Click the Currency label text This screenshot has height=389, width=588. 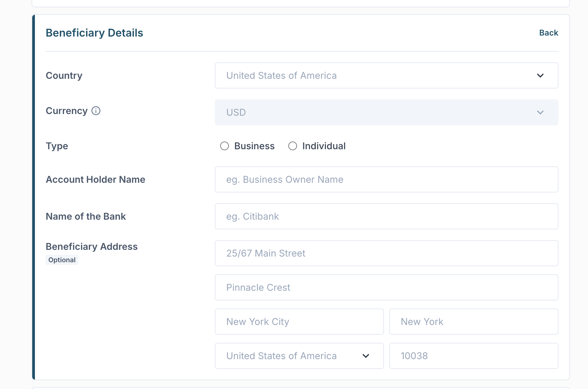click(66, 111)
